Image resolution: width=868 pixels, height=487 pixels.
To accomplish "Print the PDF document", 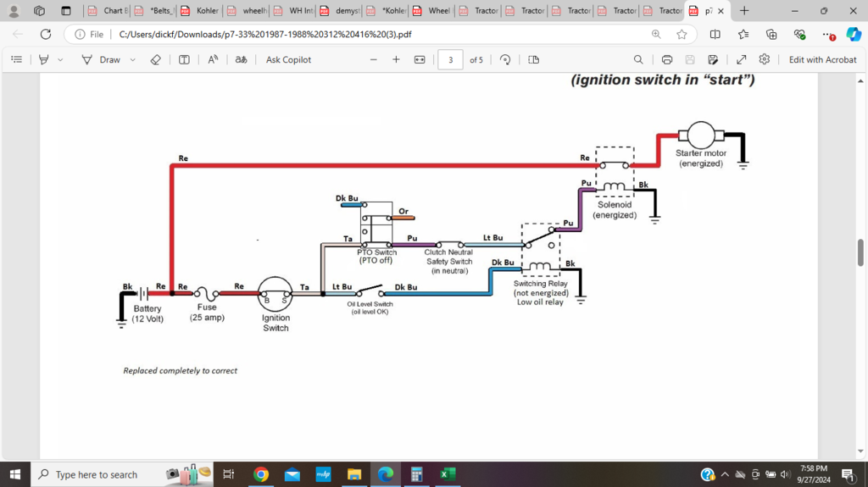I will 667,60.
